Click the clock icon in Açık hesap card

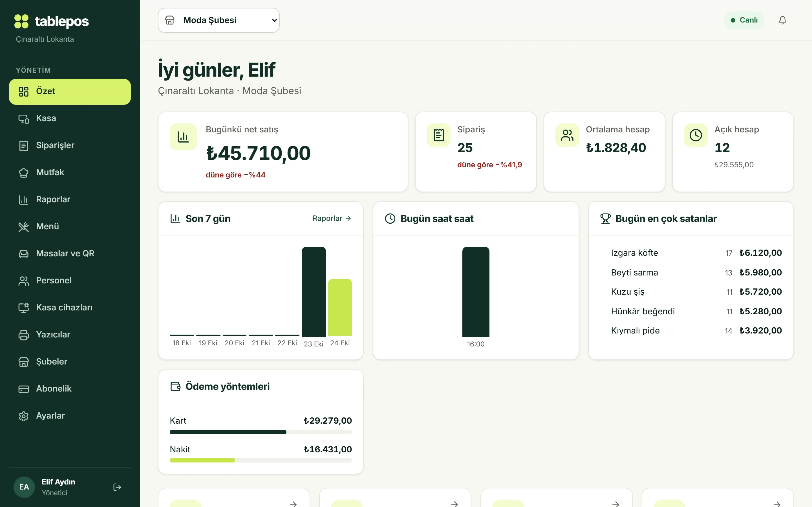[696, 135]
